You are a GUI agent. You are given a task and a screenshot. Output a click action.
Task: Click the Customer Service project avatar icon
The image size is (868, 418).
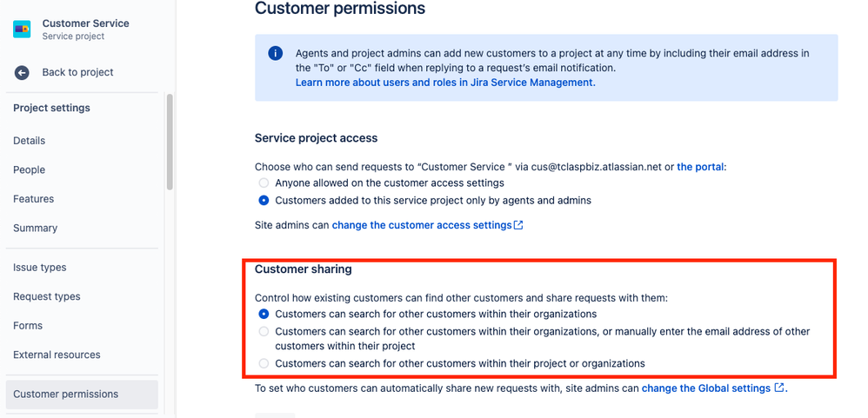click(x=22, y=30)
